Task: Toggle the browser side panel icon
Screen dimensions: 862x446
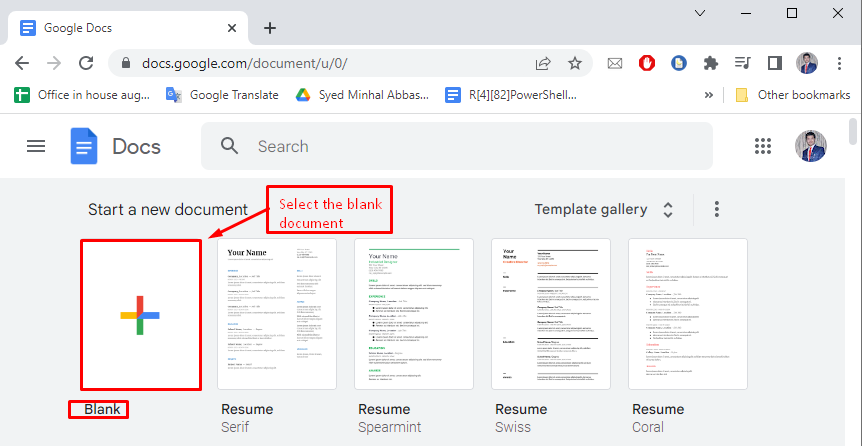Action: [775, 63]
